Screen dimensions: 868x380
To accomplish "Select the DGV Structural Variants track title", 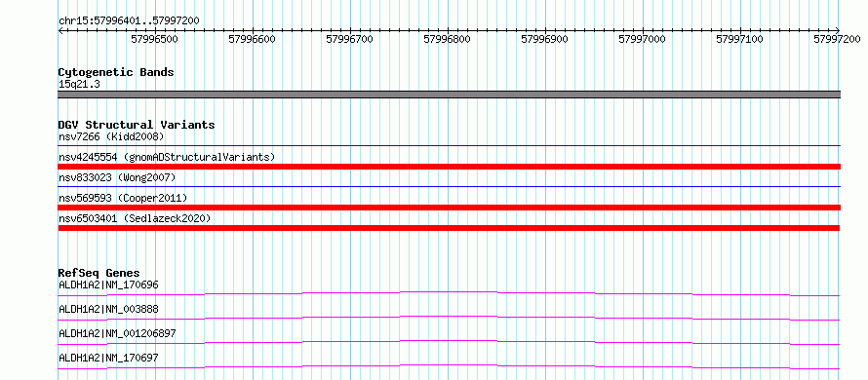I will pos(137,125).
